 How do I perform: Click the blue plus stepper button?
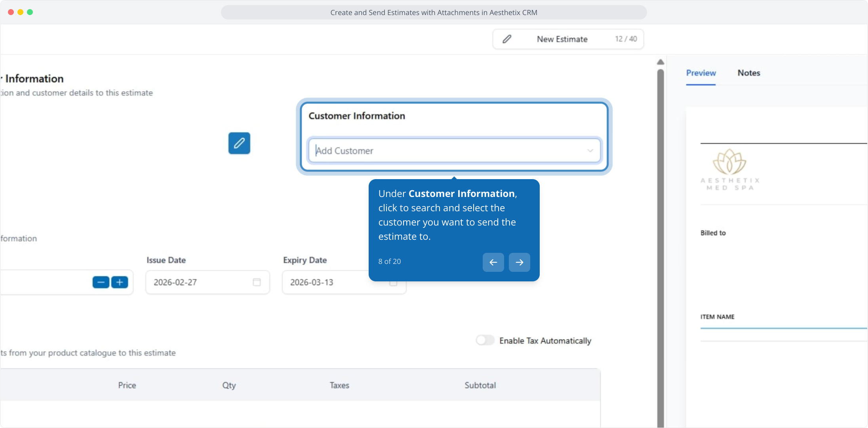(x=120, y=282)
